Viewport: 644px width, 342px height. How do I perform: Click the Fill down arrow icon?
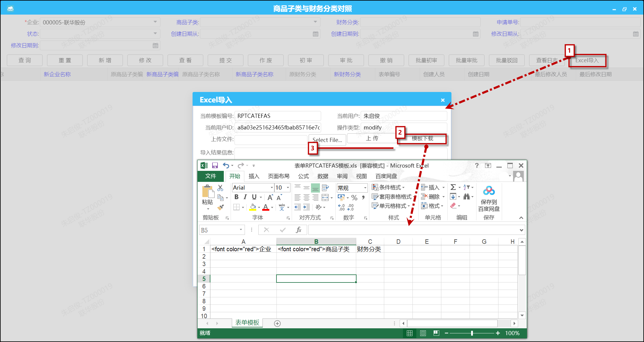coord(453,196)
